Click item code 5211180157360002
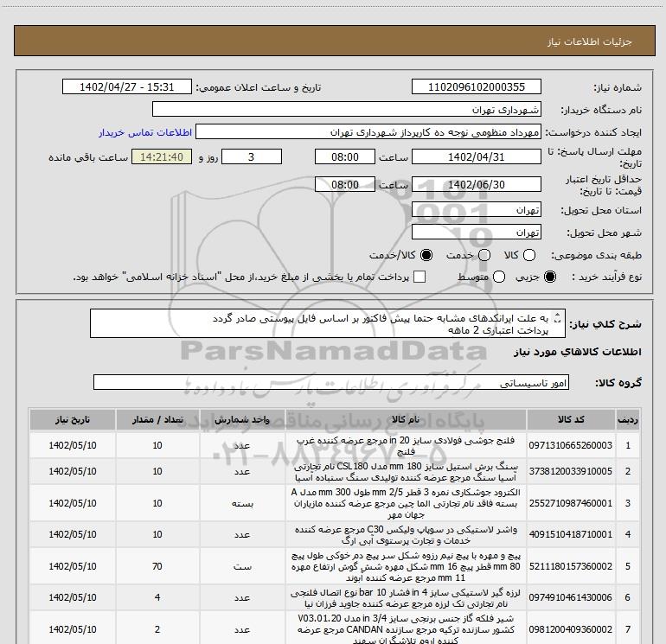Image resolution: width=666 pixels, height=644 pixels. [571, 566]
